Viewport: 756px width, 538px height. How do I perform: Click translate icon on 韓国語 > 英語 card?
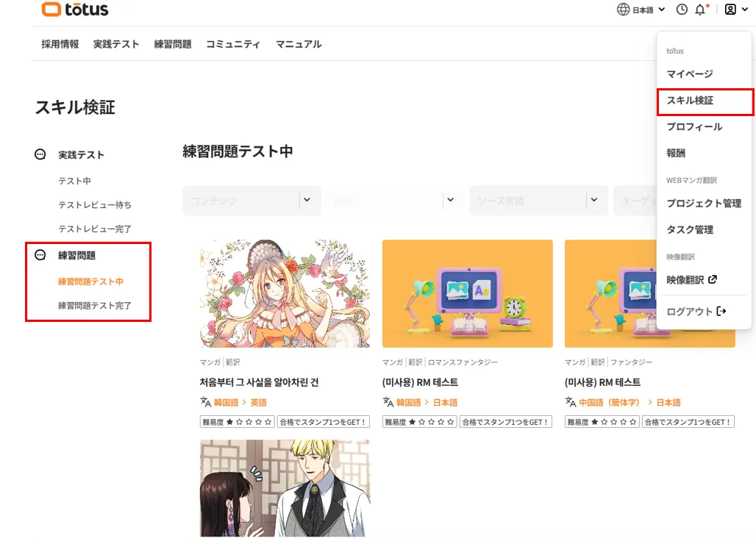point(205,402)
